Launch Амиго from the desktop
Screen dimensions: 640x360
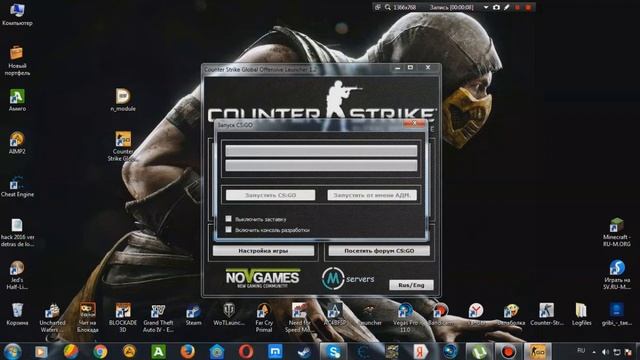click(x=17, y=100)
